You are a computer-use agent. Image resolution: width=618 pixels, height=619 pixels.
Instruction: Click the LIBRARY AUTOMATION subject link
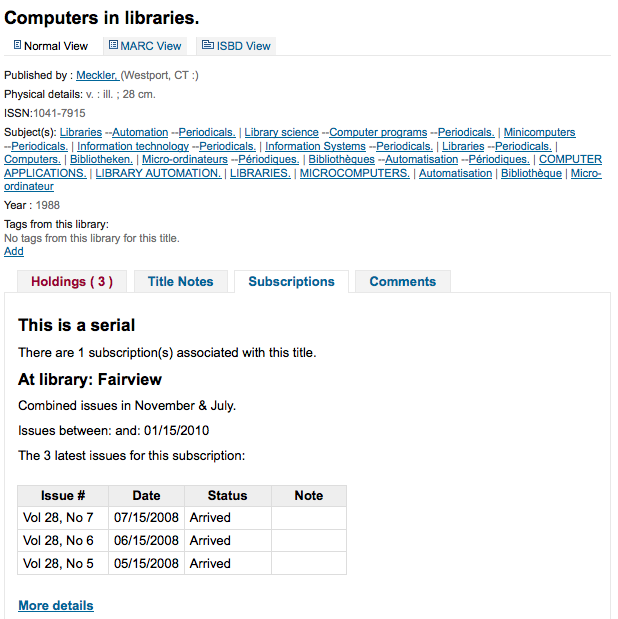click(158, 173)
